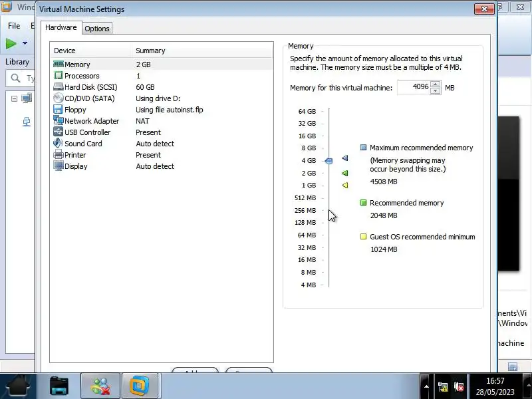
Task: Select the NAT summary cell
Action: 142,121
